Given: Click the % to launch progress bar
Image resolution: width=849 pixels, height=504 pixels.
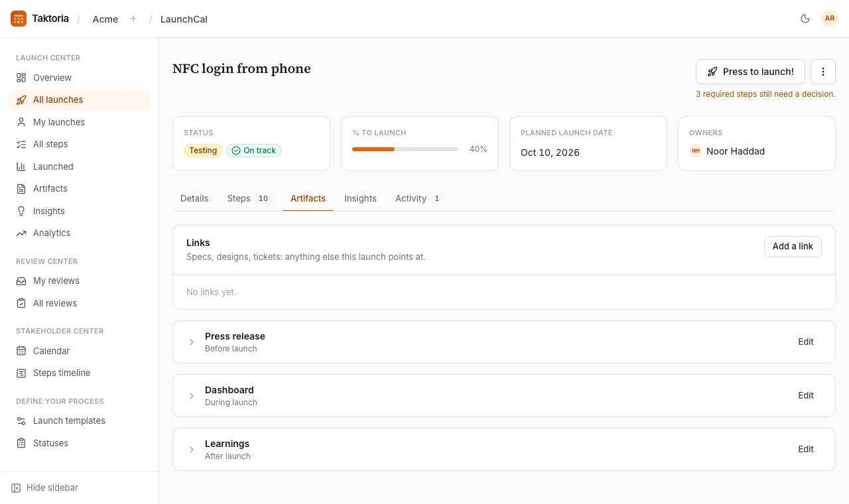Looking at the screenshot, I should pyautogui.click(x=405, y=149).
